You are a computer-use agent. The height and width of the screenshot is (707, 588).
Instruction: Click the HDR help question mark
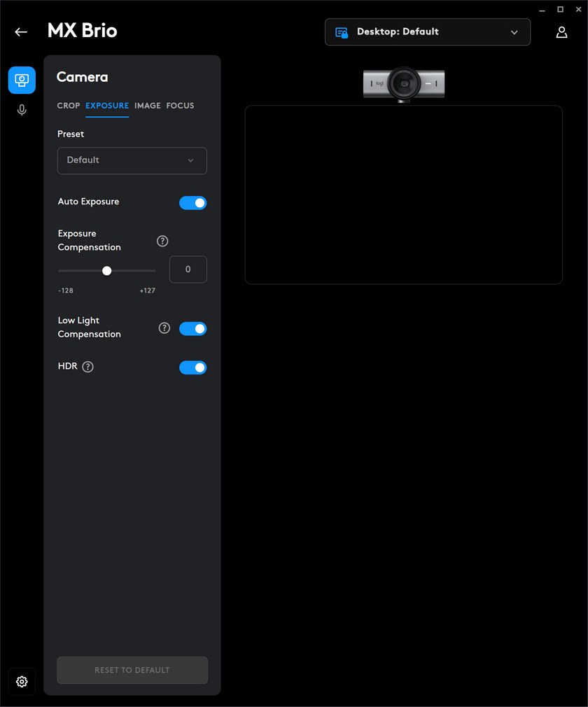tap(88, 367)
